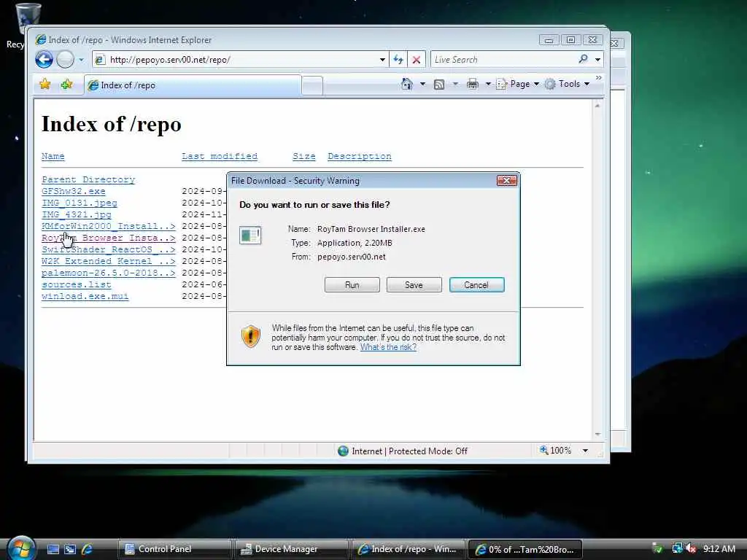Click the Forward navigation button
747x560 pixels.
pos(65,60)
